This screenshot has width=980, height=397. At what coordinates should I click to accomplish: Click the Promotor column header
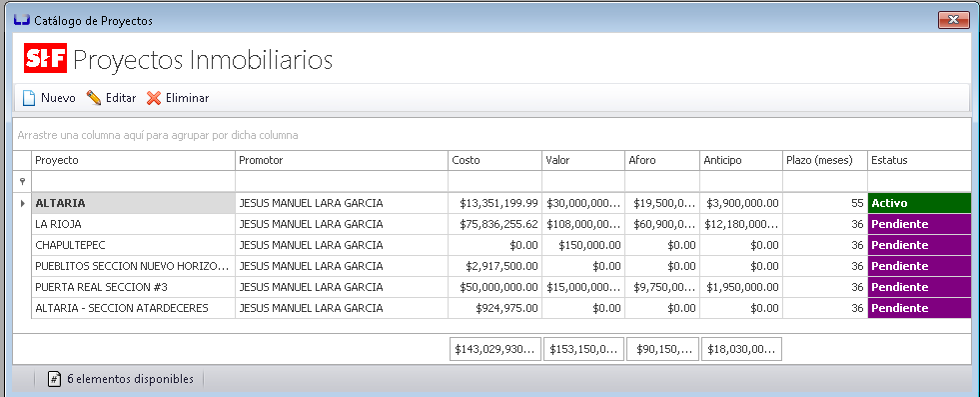342,160
